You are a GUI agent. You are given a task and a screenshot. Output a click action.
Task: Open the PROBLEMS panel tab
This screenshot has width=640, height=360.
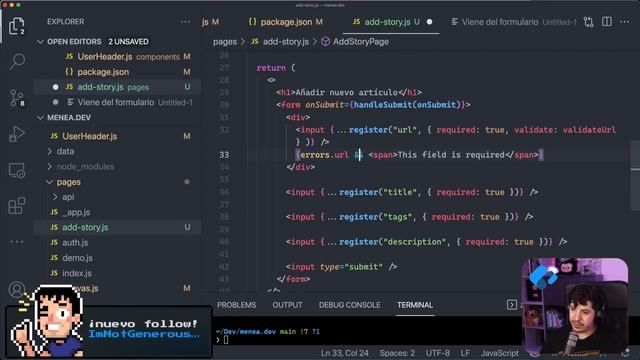click(236, 305)
